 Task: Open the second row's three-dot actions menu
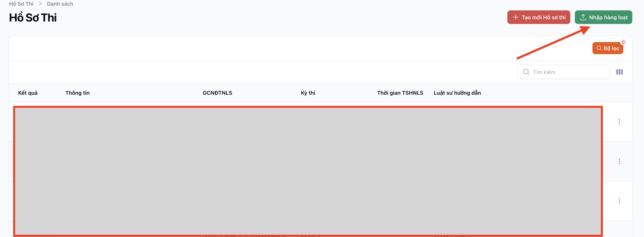point(619,162)
